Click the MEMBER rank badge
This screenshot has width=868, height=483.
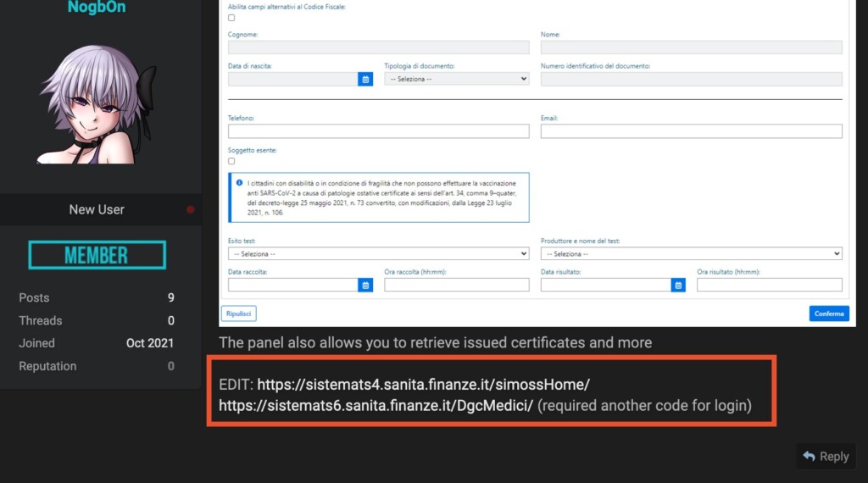(97, 255)
